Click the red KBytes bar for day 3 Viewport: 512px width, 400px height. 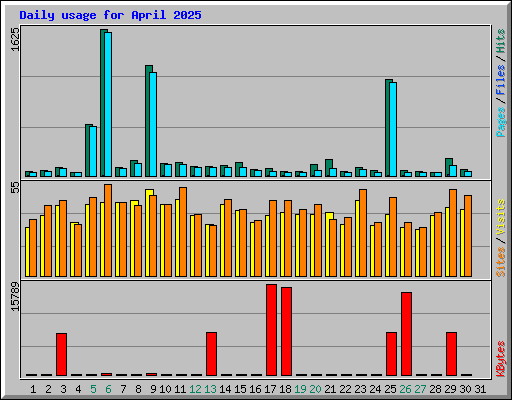(x=61, y=355)
